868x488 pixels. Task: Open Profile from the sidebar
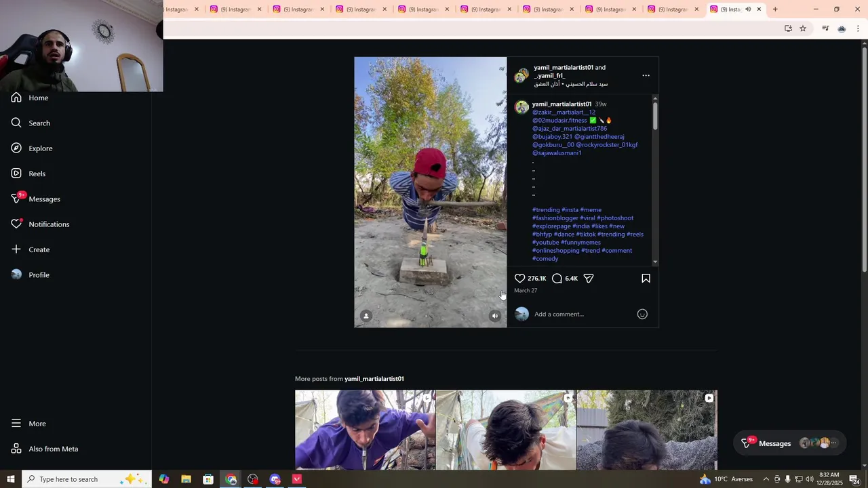tap(31, 274)
